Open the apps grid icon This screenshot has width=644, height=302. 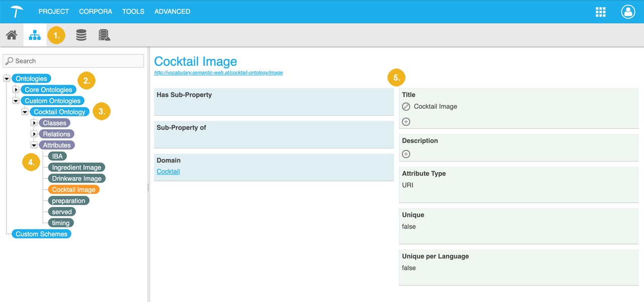[x=600, y=12]
